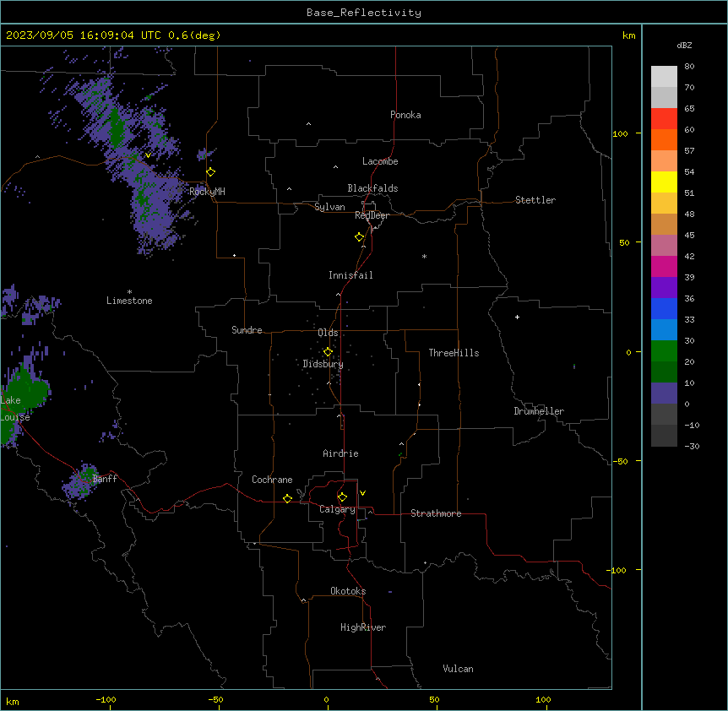728x711 pixels.
Task: Click the yellow diamond marker near RockyMH
Action: click(x=211, y=172)
